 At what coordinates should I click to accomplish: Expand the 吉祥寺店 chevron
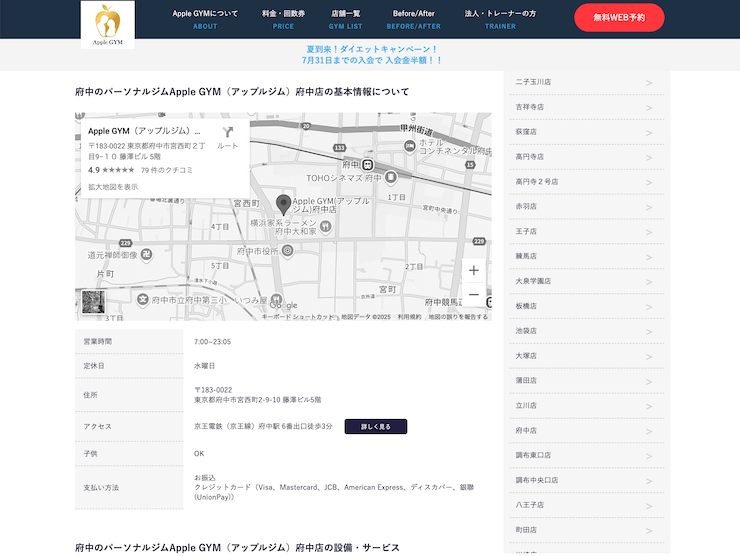[x=649, y=108]
